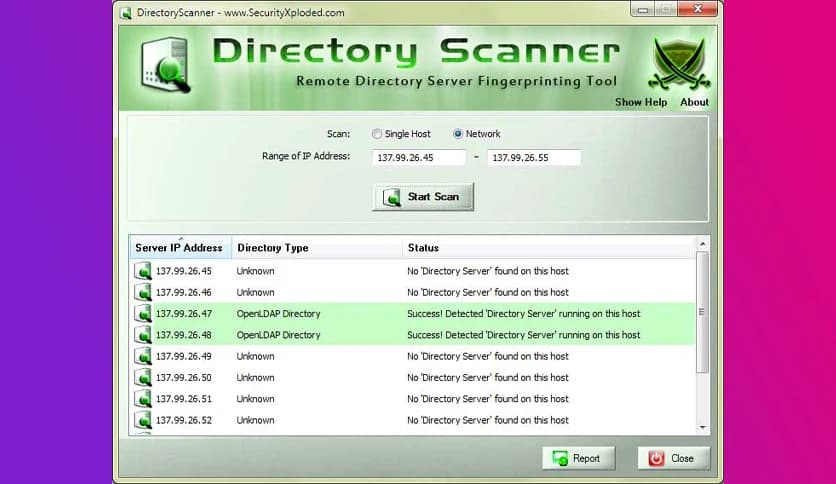Screen dimensions: 836x484
Task: Click the results list scroll down arrow
Action: [x=702, y=427]
